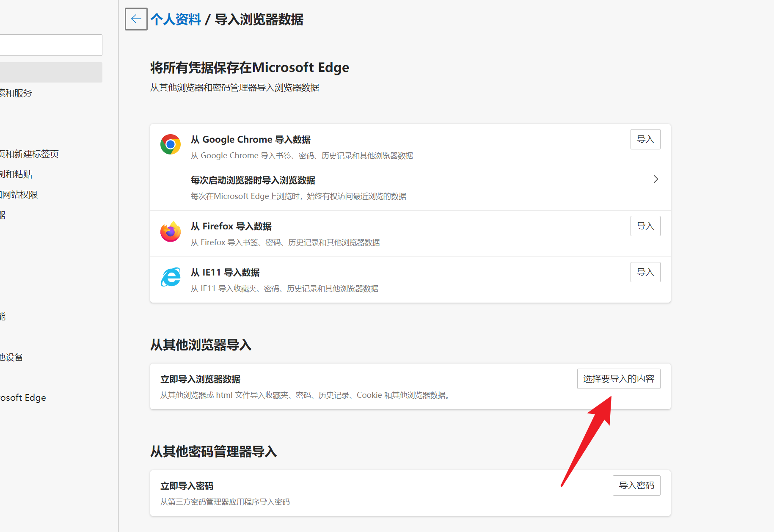The width and height of the screenshot is (774, 532).
Task: Open sidebar item ending in osoft Edge
Action: (23, 398)
